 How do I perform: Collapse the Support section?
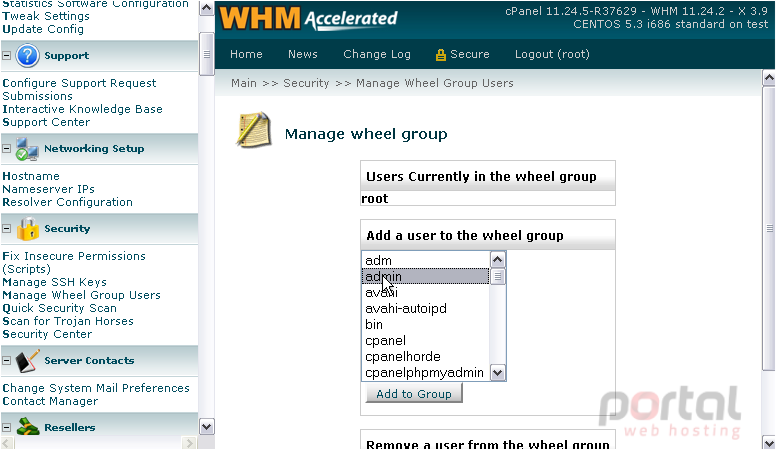(6, 55)
